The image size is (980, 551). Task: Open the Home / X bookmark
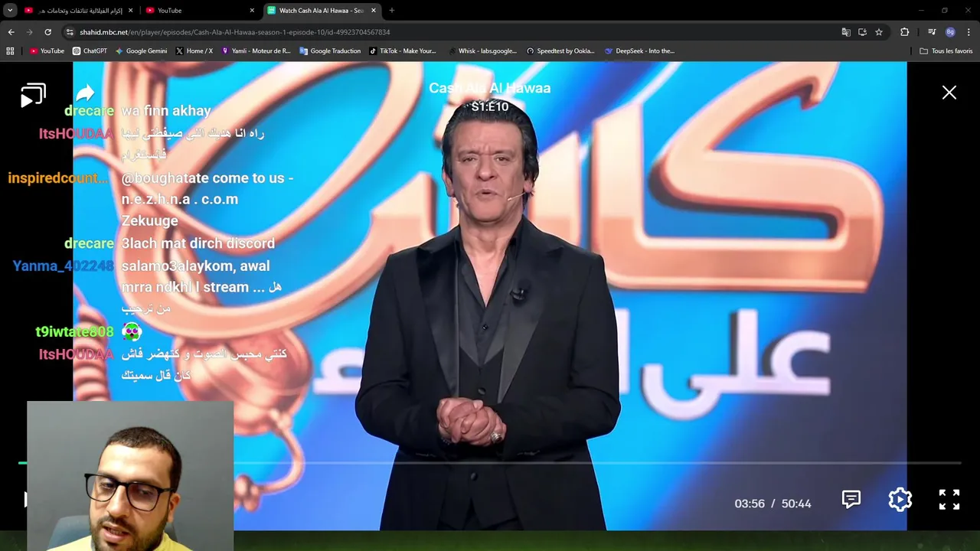(194, 51)
